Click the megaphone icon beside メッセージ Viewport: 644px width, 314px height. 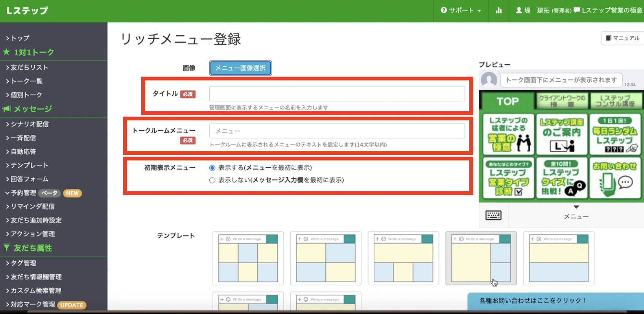pos(6,109)
